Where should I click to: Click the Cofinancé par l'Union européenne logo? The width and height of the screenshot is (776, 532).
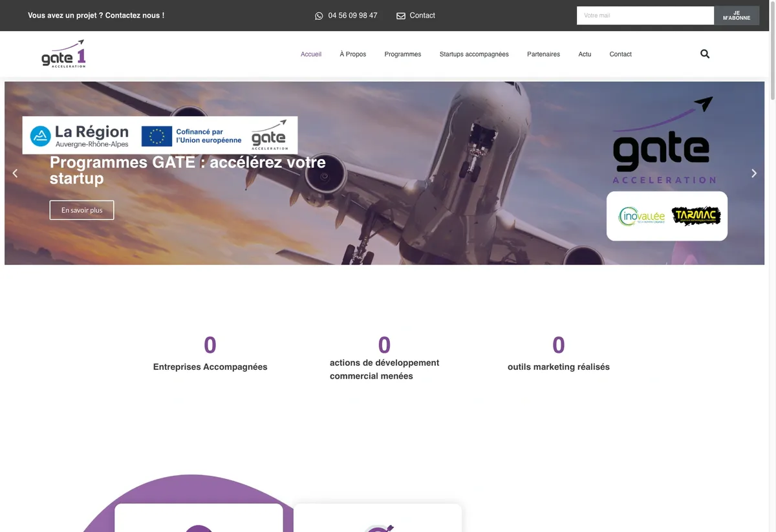point(191,136)
